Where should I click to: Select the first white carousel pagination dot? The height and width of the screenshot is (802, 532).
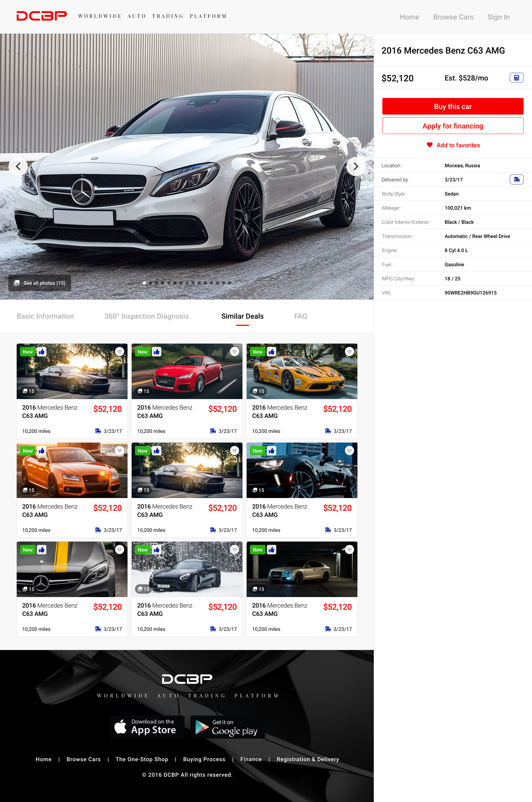144,283
